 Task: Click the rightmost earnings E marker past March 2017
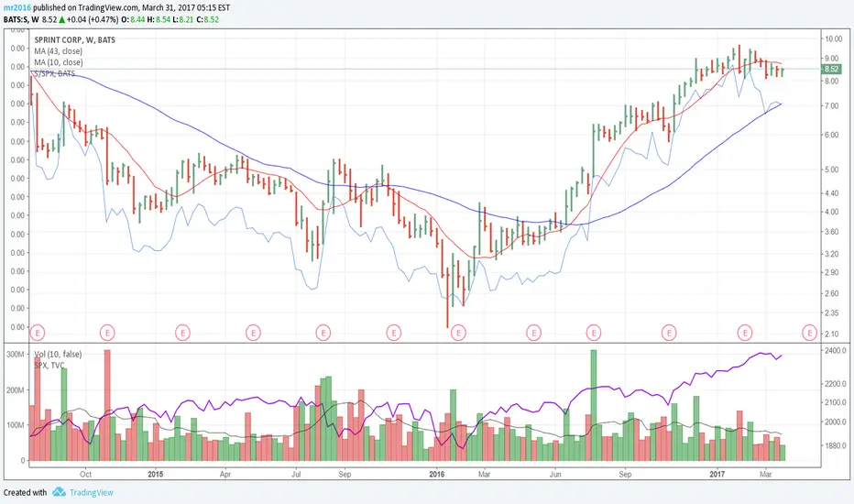pos(809,332)
